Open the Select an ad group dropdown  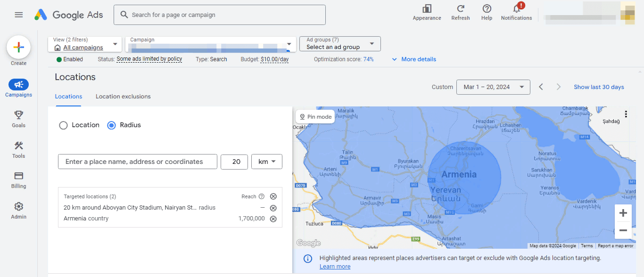tap(340, 44)
